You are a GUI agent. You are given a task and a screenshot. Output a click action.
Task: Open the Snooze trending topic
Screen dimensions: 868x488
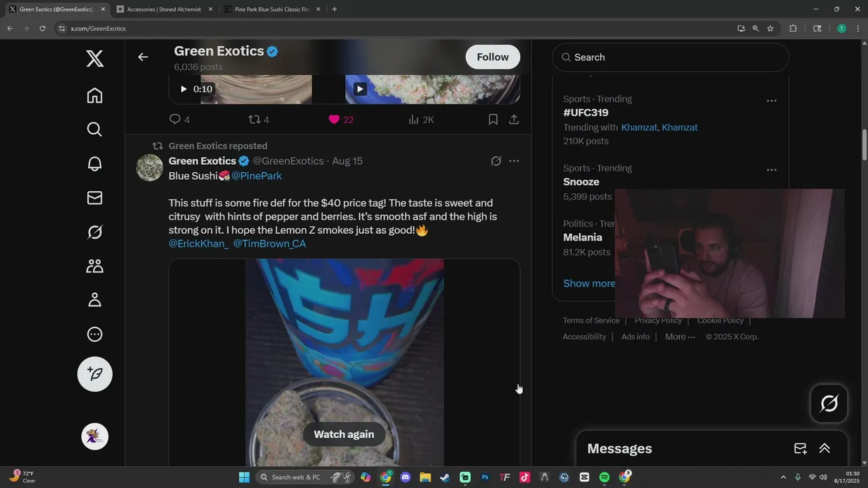pos(581,182)
